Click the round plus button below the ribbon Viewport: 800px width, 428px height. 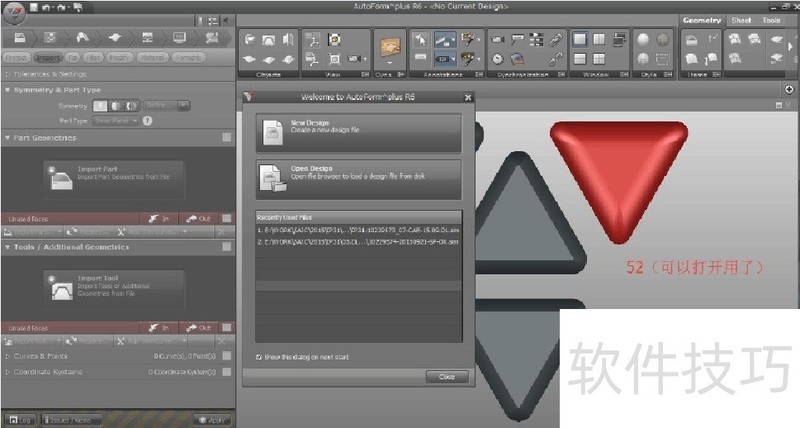pyautogui.click(x=789, y=89)
